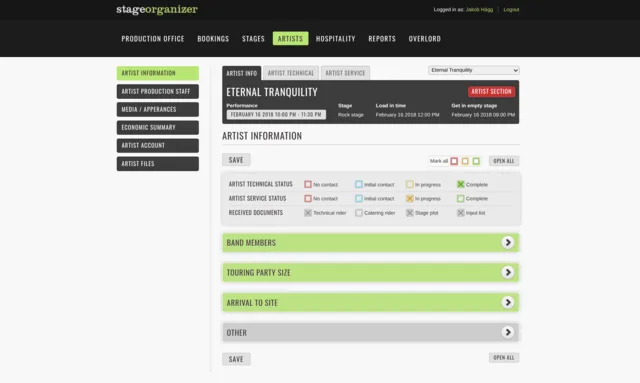
Task: Switch to Artist Service tab
Action: [x=345, y=73]
